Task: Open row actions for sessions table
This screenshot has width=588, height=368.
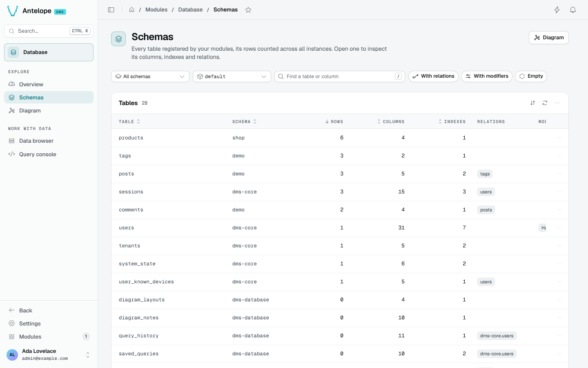Action: pyautogui.click(x=559, y=192)
